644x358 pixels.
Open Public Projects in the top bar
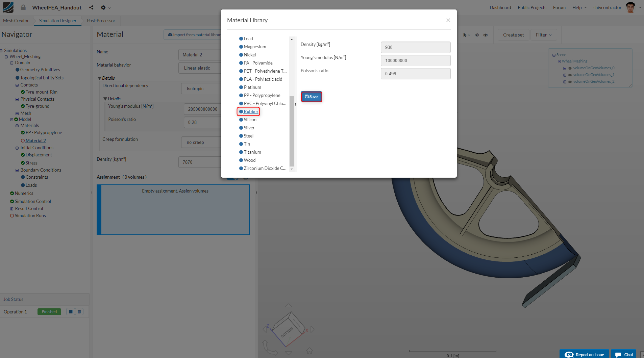(532, 7)
